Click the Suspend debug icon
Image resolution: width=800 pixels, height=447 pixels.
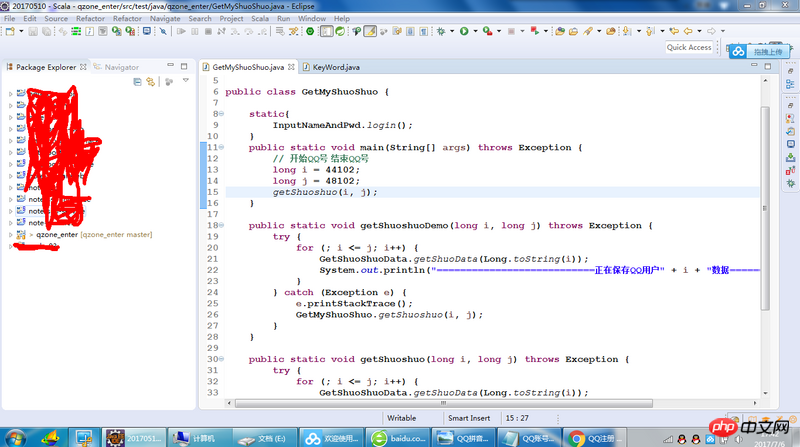[194, 31]
